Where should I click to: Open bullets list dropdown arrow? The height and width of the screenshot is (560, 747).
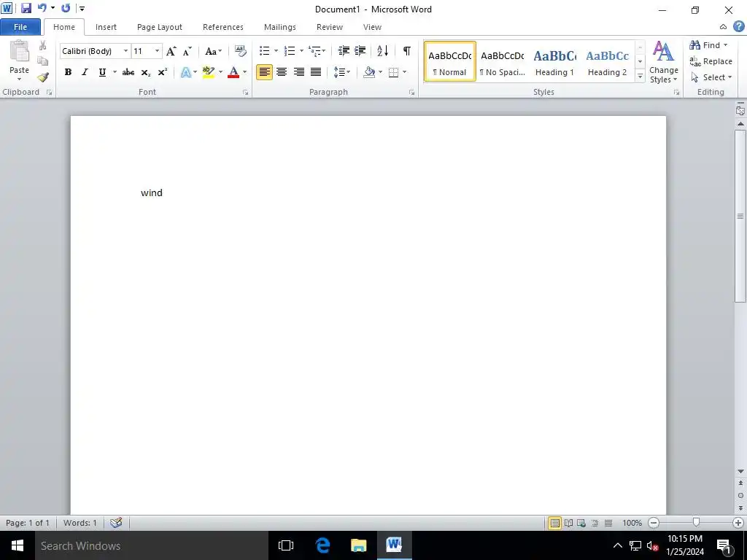(x=276, y=51)
